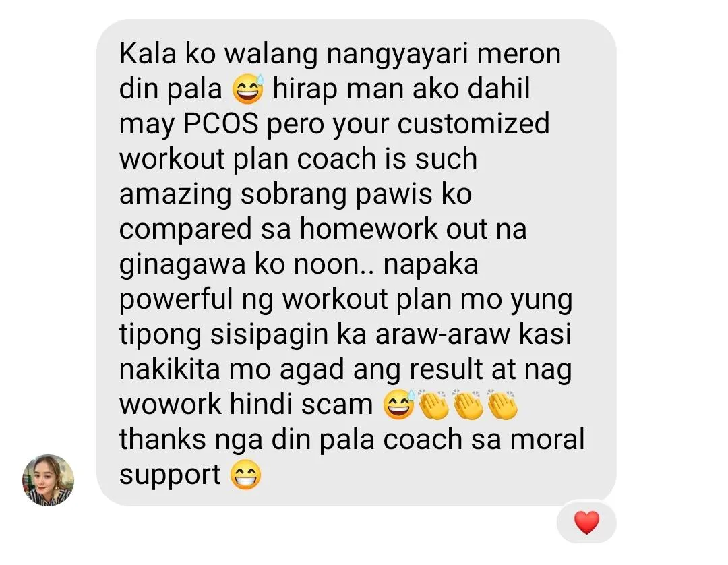This screenshot has height=565, width=728.
Task: Click the word "scam" in the message
Action: pyautogui.click(x=337, y=405)
